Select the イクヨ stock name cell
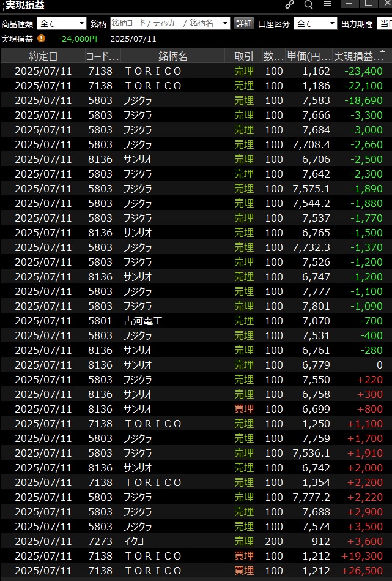Image resolution: width=392 pixels, height=581 pixels. tap(133, 541)
